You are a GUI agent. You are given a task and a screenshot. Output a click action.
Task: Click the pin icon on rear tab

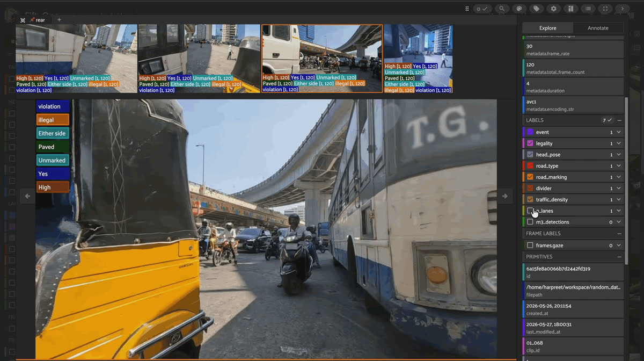32,20
